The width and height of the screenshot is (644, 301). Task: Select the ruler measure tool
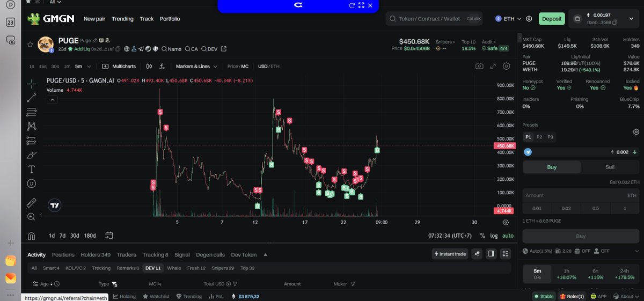(x=32, y=203)
